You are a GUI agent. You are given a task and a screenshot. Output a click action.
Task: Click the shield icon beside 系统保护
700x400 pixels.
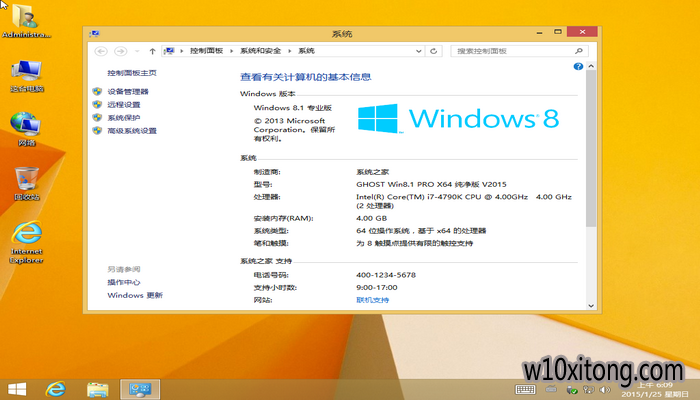pyautogui.click(x=97, y=117)
